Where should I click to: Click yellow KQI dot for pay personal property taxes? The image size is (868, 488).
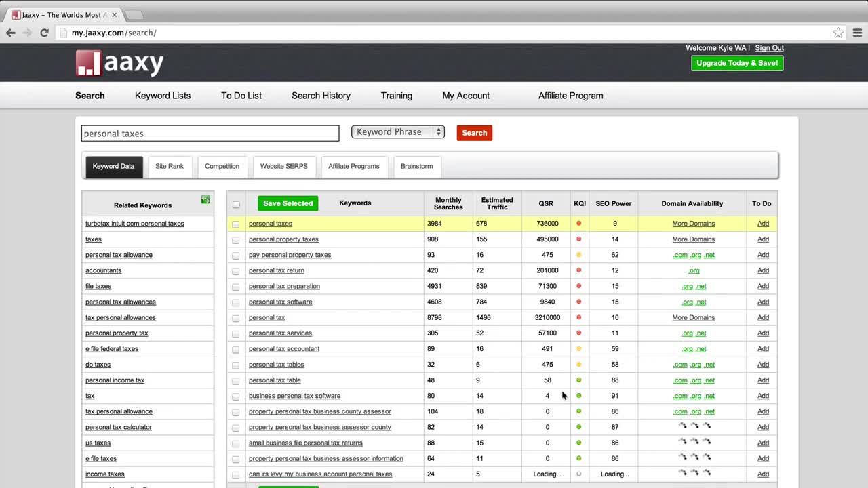(578, 255)
